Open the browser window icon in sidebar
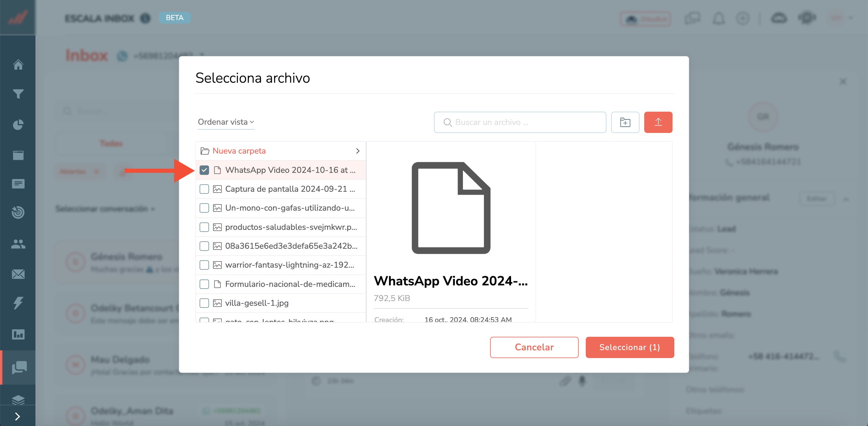The width and height of the screenshot is (868, 426). pyautogui.click(x=18, y=155)
